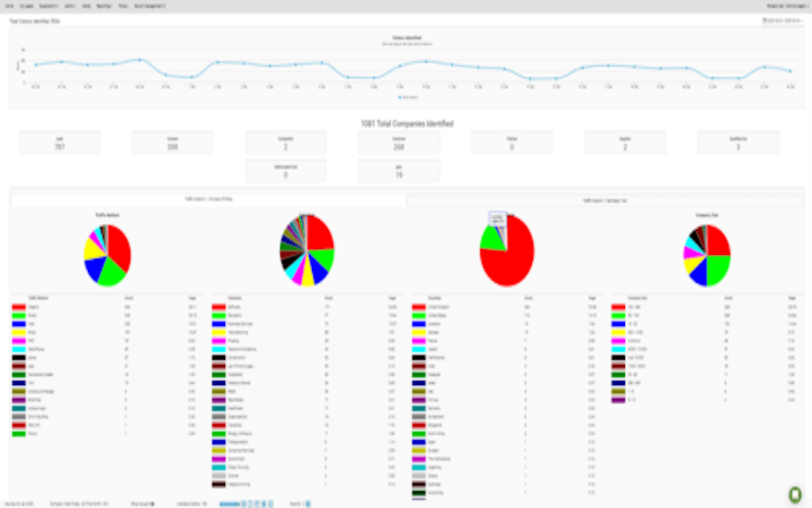Open the date range picker at top right
The height and width of the screenshot is (508, 812).
[782, 20]
